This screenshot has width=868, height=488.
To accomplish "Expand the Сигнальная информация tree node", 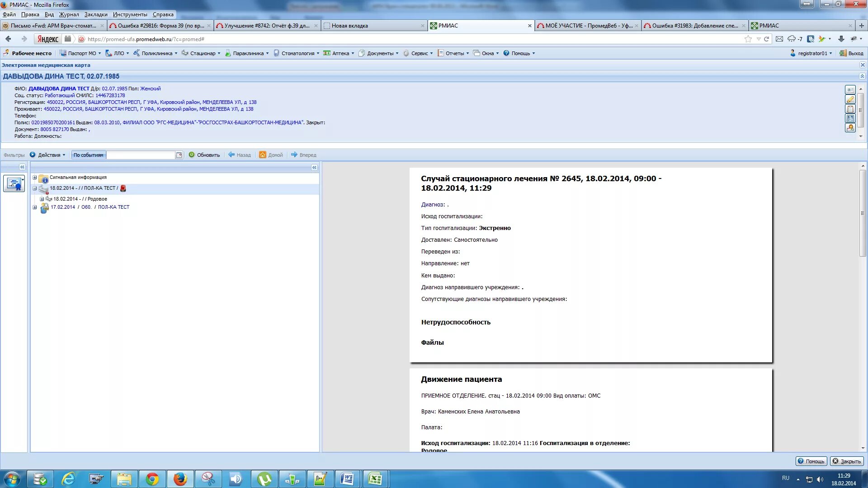I will tap(34, 178).
